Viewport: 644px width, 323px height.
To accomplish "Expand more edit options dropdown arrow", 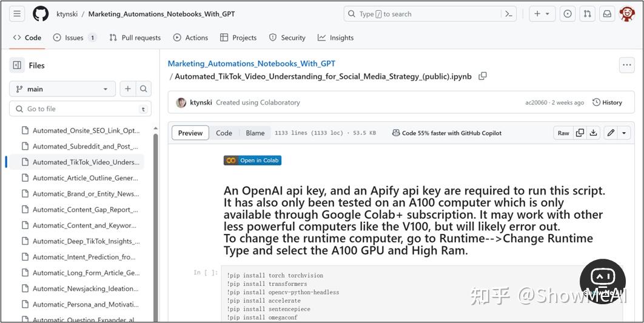I will tap(624, 133).
